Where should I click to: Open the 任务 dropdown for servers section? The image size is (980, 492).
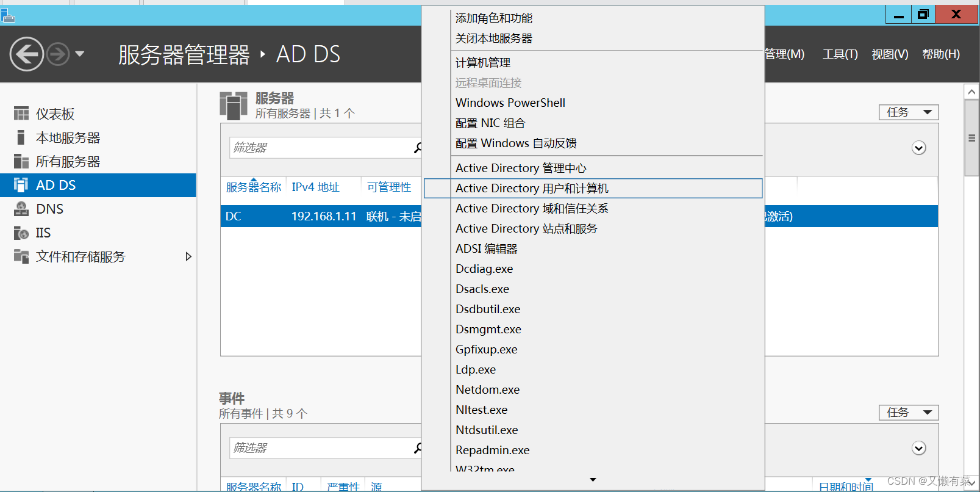click(x=909, y=112)
